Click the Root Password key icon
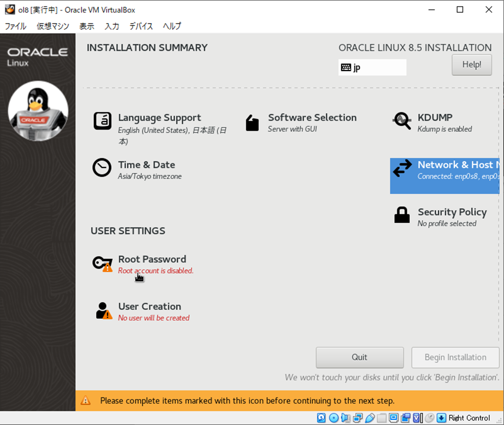Screen dimensions: 504x425 click(x=102, y=263)
